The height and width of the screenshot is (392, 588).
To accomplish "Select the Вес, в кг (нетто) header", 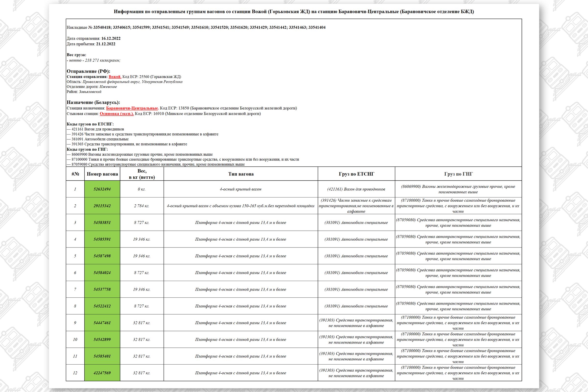I will [x=142, y=174].
